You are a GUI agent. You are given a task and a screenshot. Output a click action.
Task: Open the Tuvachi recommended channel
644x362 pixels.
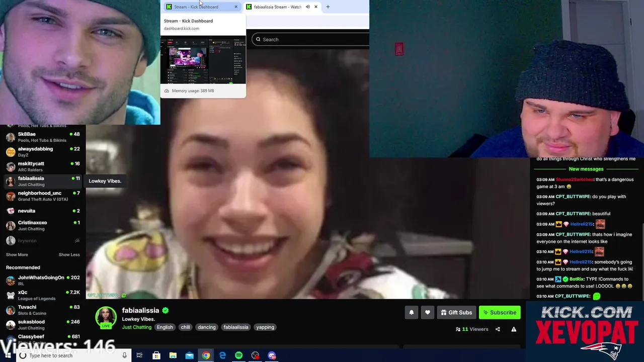(43, 310)
